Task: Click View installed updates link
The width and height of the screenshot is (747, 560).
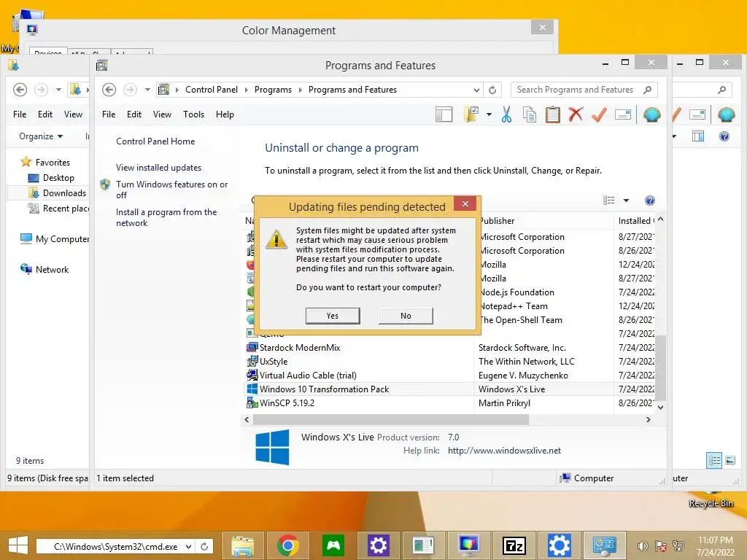Action: coord(158,168)
